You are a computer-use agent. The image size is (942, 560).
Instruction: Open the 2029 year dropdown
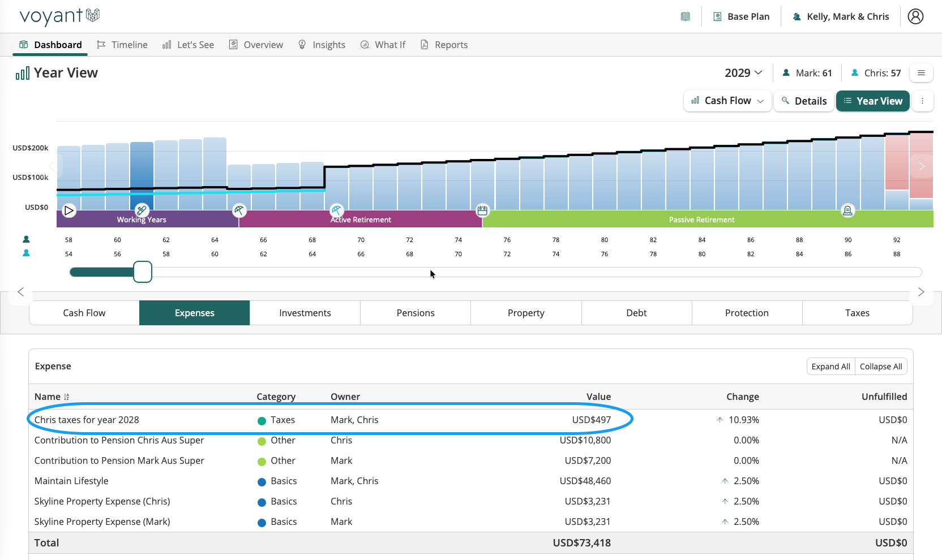pyautogui.click(x=743, y=73)
